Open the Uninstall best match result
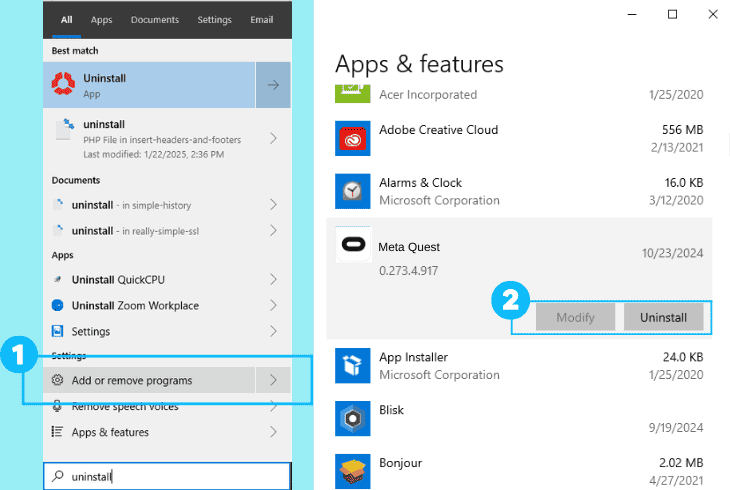This screenshot has width=730, height=490. (x=149, y=85)
